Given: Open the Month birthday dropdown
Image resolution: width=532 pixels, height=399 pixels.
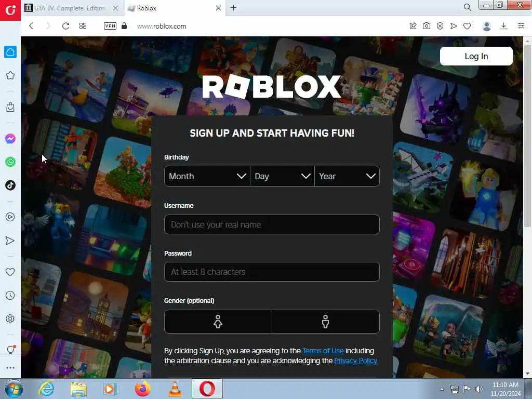Looking at the screenshot, I should click(207, 176).
